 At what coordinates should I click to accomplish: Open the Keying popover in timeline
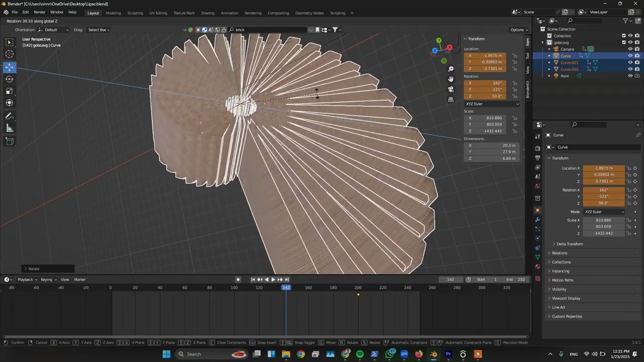pos(47,280)
